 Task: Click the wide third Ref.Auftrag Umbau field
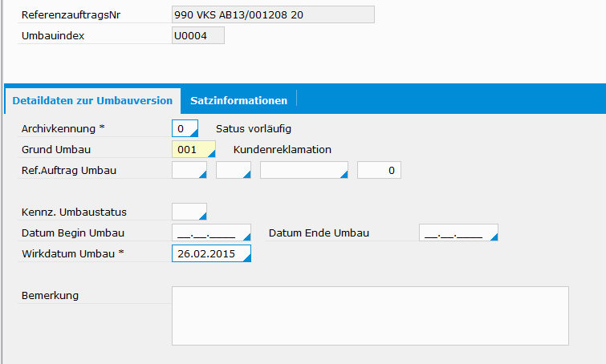coord(303,170)
